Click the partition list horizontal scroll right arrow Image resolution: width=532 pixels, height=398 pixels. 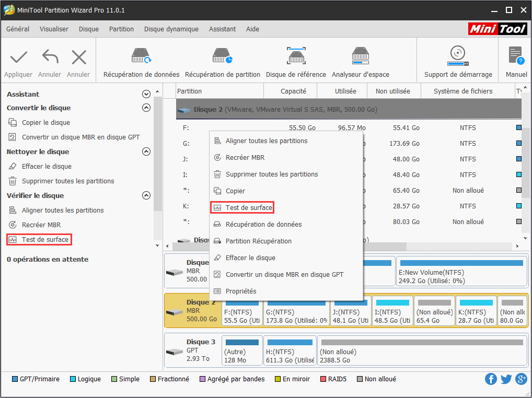click(x=517, y=246)
